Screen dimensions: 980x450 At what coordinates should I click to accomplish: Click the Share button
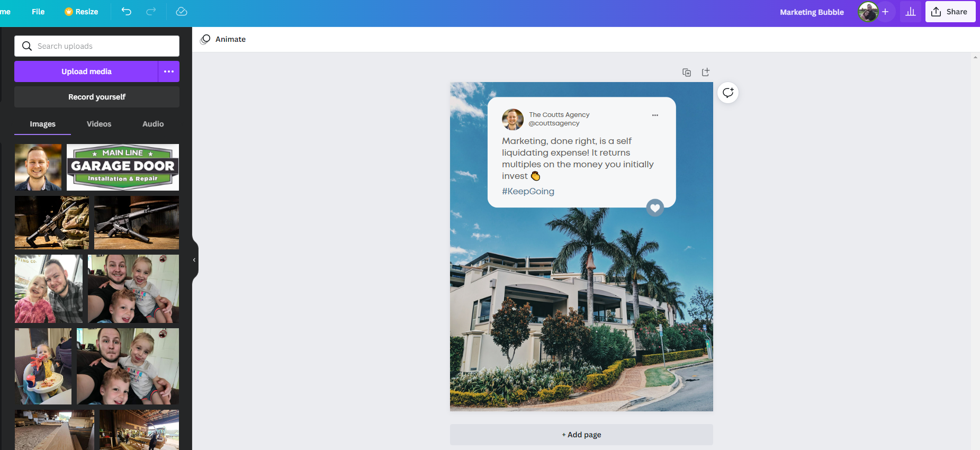click(x=950, y=12)
